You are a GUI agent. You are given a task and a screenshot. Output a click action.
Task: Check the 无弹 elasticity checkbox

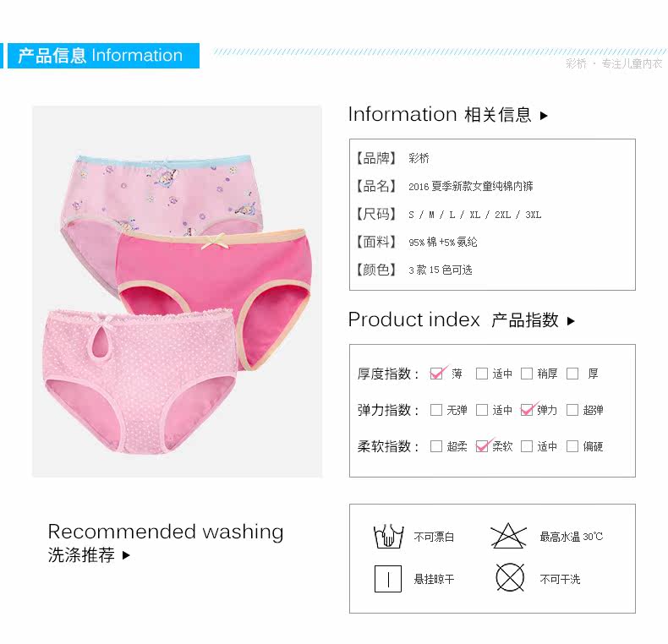(436, 410)
